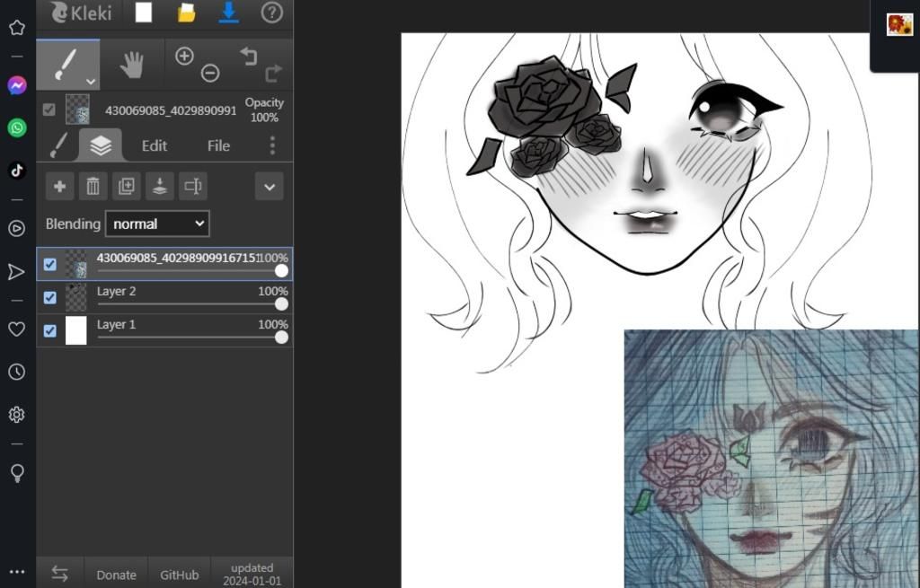This screenshot has height=588, width=920.
Task: Open WhatsApp in the sidebar
Action: coord(17,127)
